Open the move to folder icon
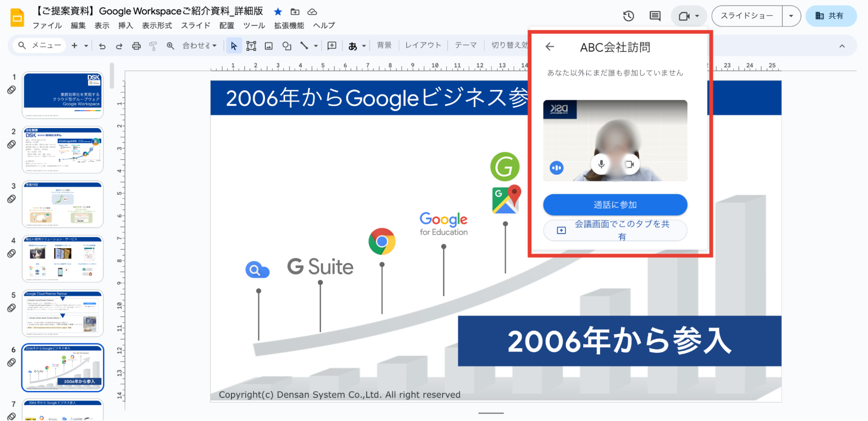Image resolution: width=868 pixels, height=421 pixels. pos(295,12)
